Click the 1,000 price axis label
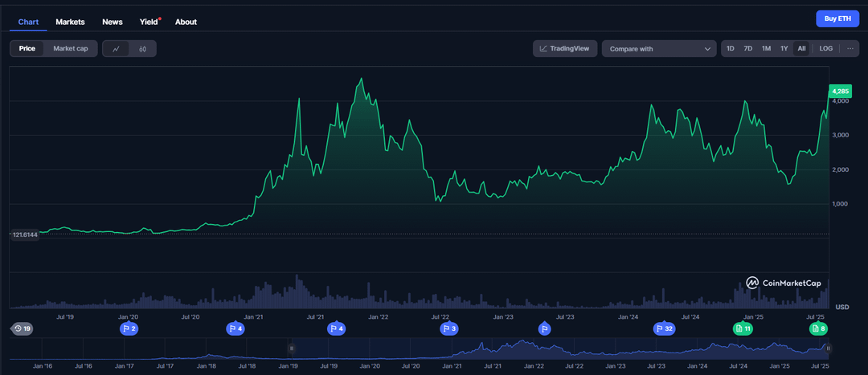This screenshot has height=375, width=868. (x=841, y=204)
